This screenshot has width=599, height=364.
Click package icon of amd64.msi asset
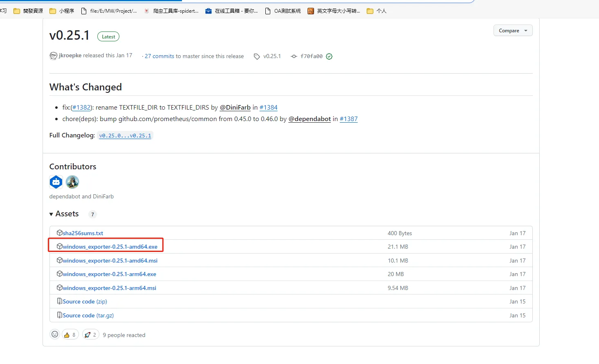click(x=60, y=260)
